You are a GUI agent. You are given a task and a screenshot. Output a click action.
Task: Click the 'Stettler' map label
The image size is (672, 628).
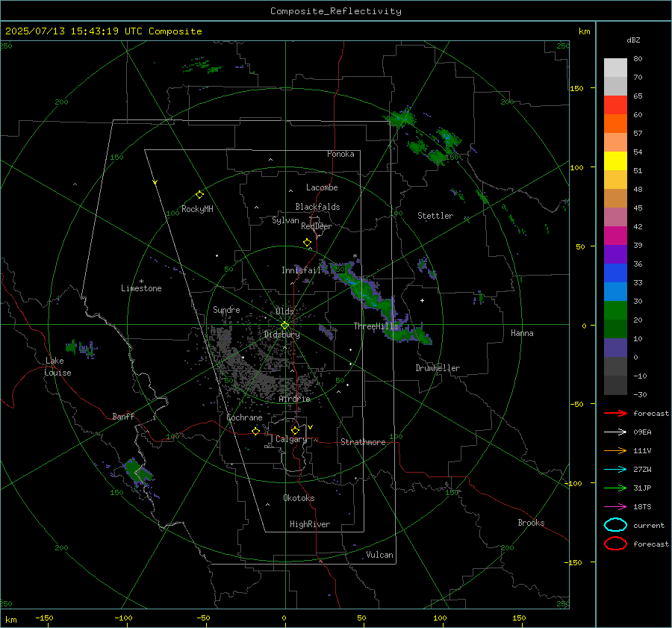[435, 216]
